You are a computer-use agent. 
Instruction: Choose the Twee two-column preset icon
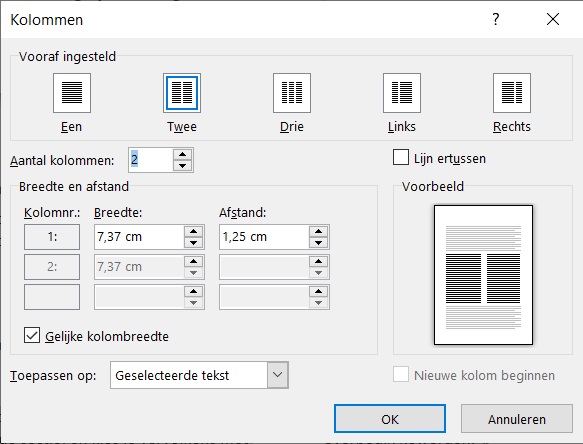tap(182, 93)
